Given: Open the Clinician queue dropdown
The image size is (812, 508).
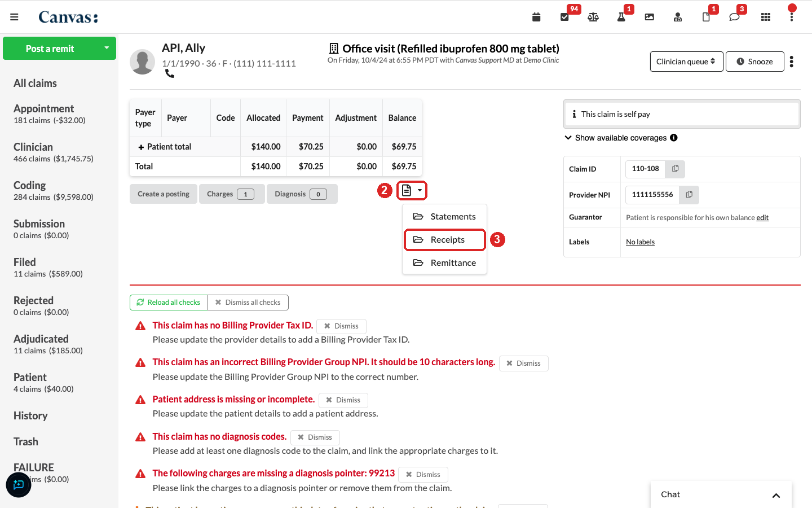Looking at the screenshot, I should (x=686, y=62).
